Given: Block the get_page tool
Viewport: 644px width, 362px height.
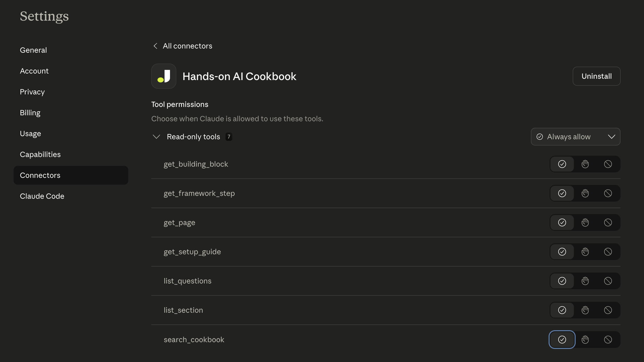Looking at the screenshot, I should (608, 222).
